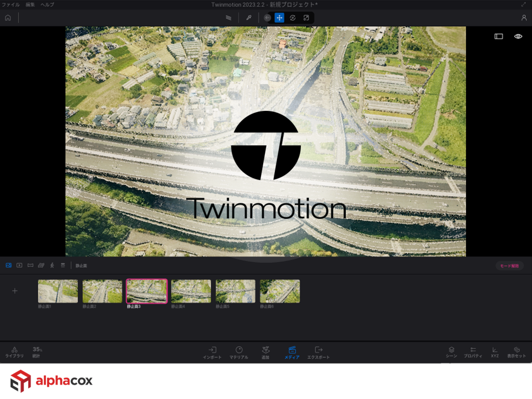532x399 pixels.
Task: Select the 静止画5 thumbnail
Action: 236,291
